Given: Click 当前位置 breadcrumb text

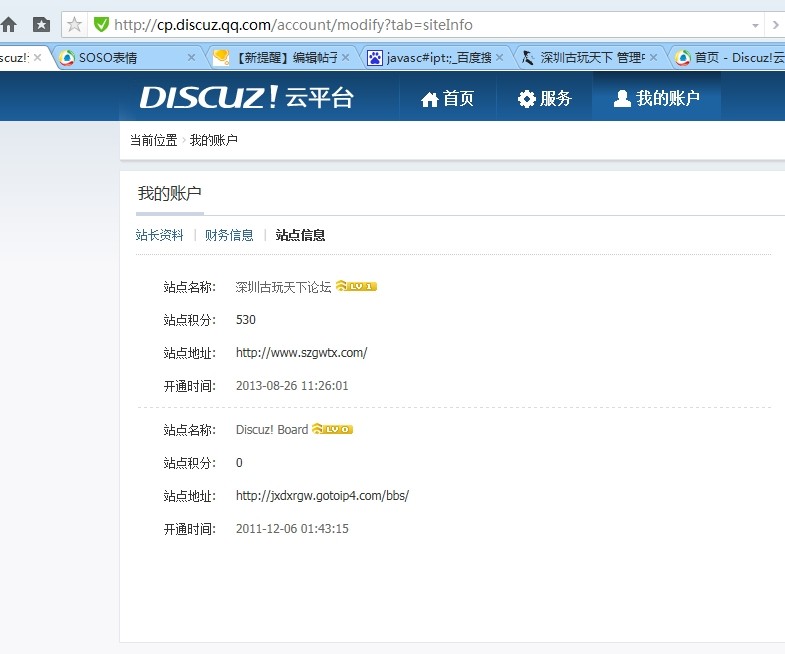Looking at the screenshot, I should tap(154, 140).
